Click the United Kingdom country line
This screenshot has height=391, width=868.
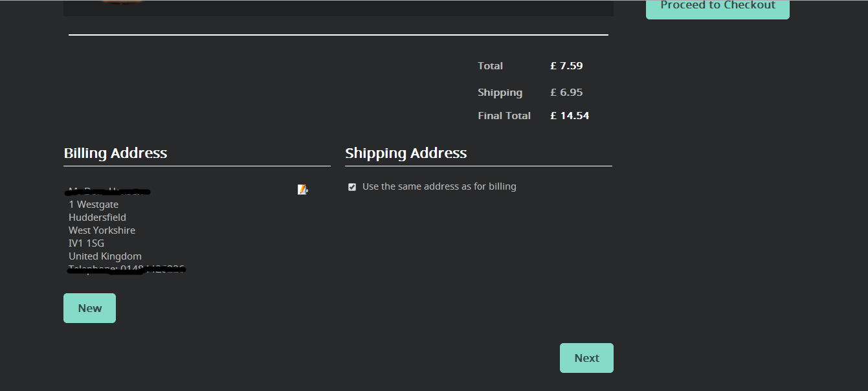[x=105, y=256]
